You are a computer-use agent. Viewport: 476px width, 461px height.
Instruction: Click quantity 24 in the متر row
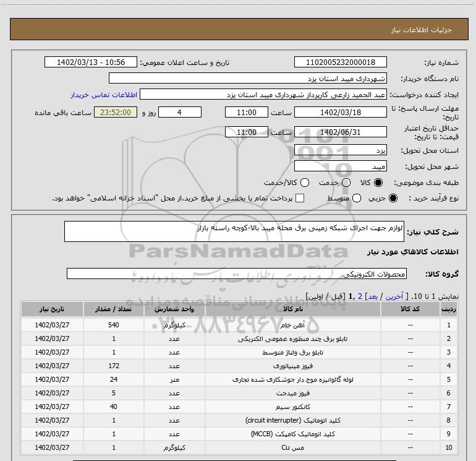coord(114,379)
